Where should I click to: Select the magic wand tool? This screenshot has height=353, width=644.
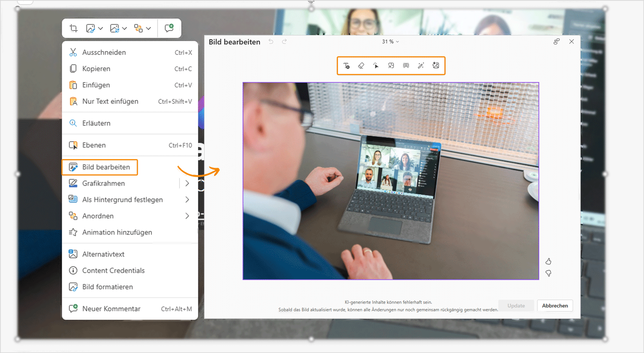(421, 66)
